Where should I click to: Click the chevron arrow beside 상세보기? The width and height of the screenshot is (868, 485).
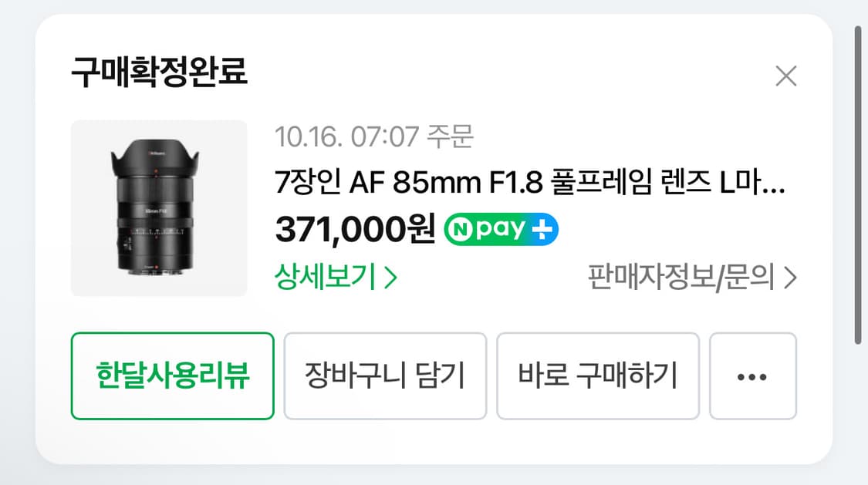[390, 278]
